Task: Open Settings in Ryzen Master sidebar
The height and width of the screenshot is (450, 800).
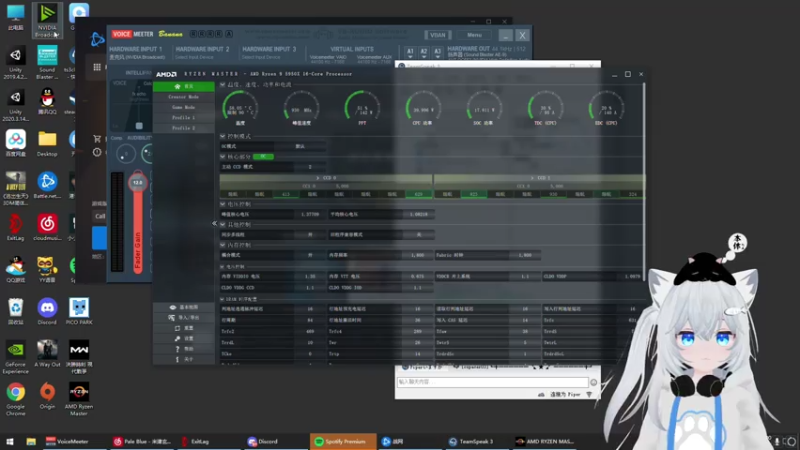Action: [x=184, y=338]
